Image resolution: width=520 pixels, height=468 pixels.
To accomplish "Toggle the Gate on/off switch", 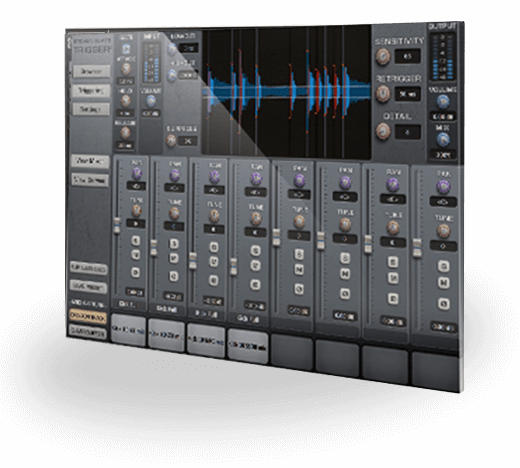I will coord(126,49).
